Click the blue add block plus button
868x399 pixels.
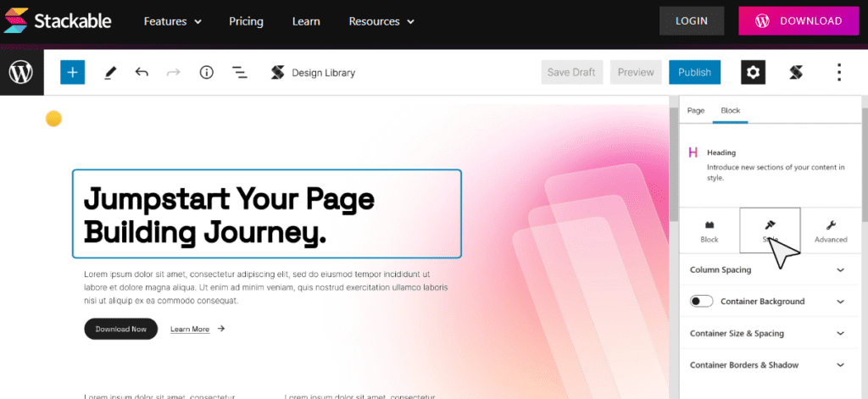click(73, 73)
